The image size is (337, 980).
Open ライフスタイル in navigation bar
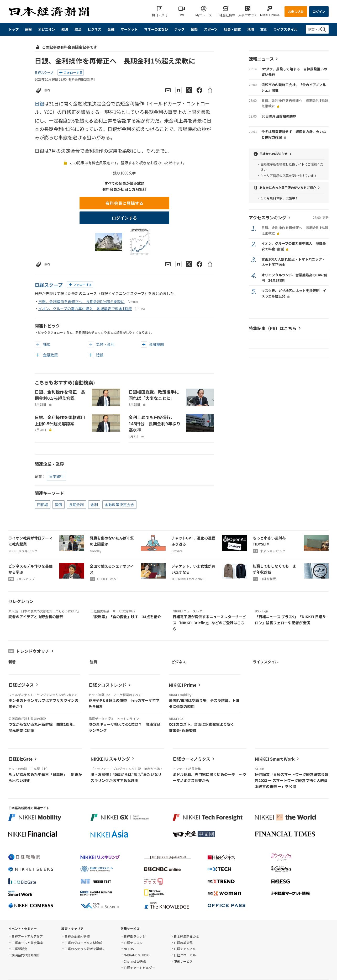286,29
